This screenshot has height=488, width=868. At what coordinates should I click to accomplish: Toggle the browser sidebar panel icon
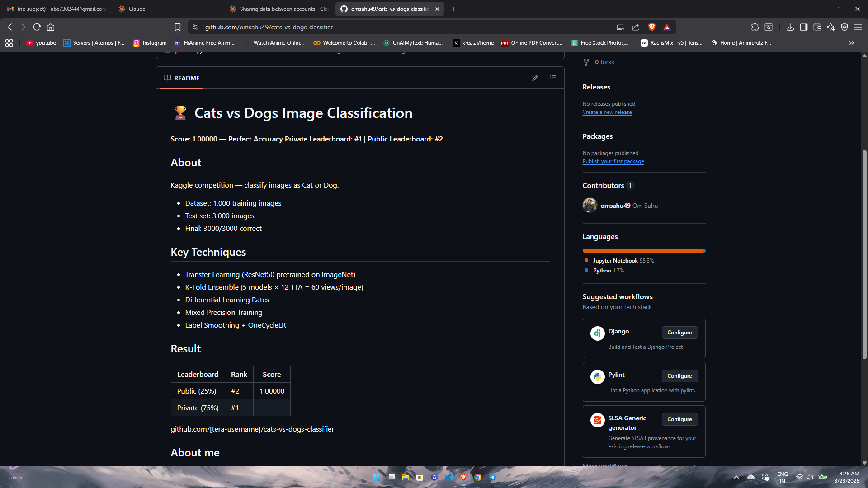[x=803, y=27]
